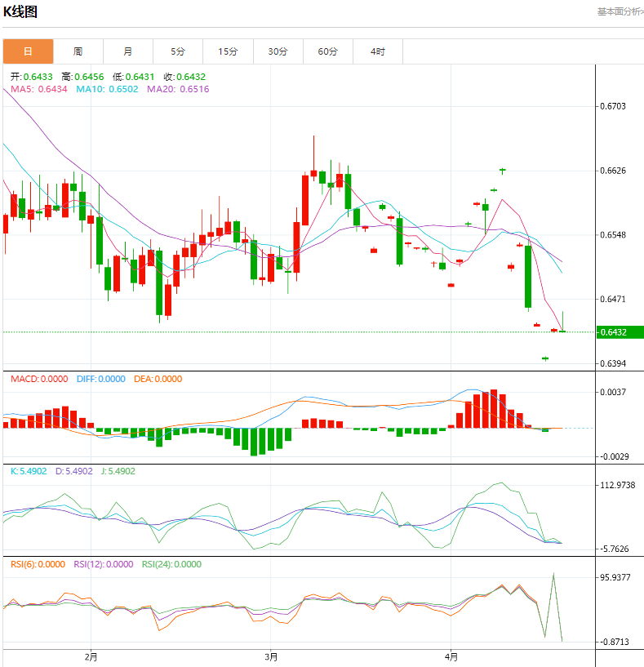Switch to the 周 weekly tab
This screenshot has width=644, height=667.
click(78, 51)
